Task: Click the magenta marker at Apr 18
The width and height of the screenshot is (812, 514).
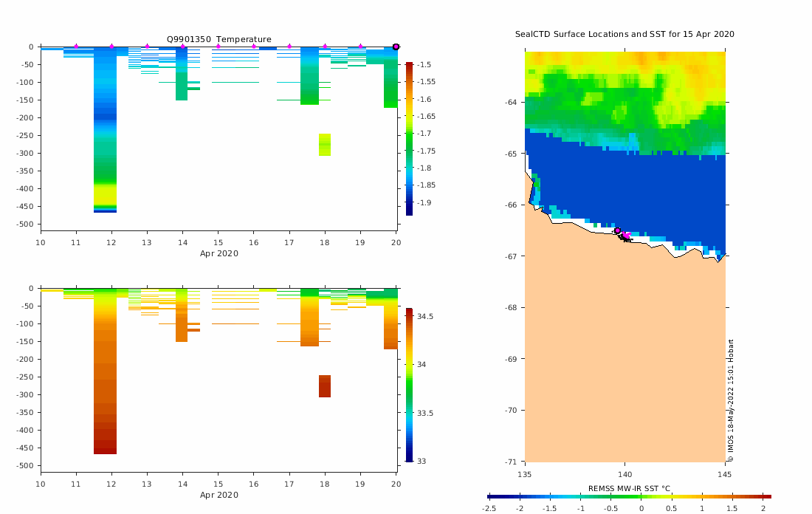Action: coord(325,47)
